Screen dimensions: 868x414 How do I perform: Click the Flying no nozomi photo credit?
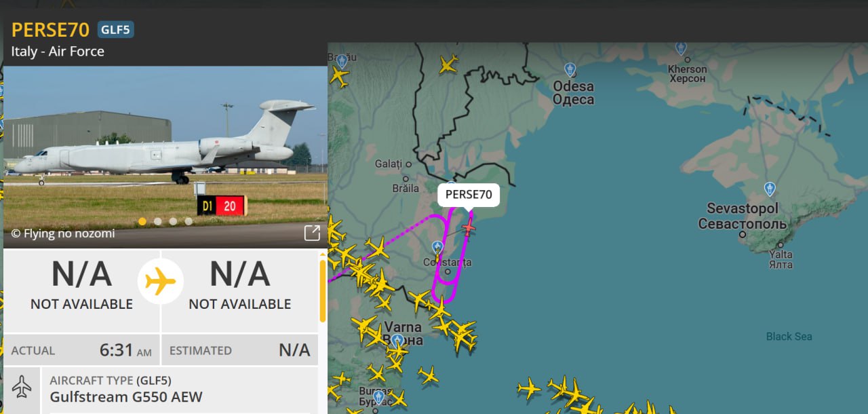pos(63,233)
